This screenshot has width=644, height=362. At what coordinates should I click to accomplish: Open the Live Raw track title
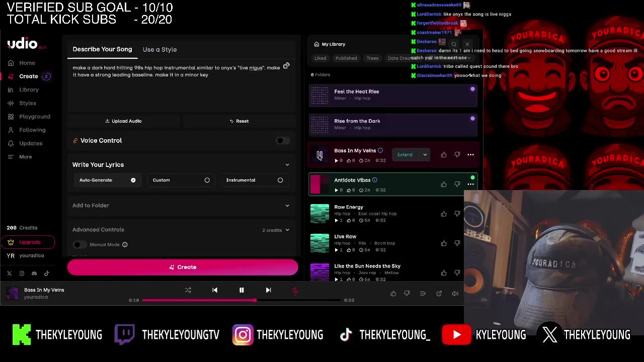coord(345,237)
